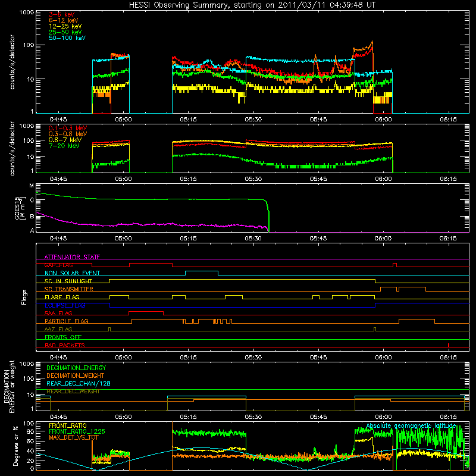This screenshot has height=476, width=476.
Task: Select the 12-25 keV legend label
Action: click(x=65, y=26)
